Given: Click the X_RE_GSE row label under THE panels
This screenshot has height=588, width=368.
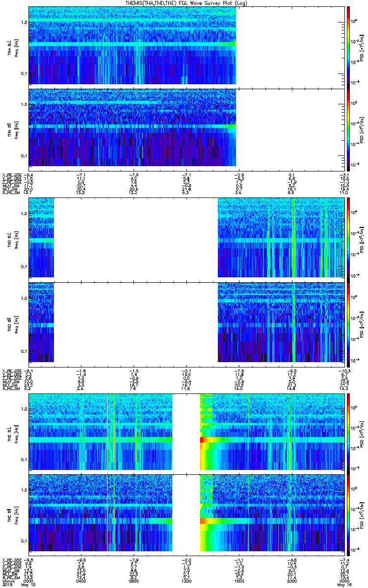Looking at the screenshot, I should click(12, 560).
